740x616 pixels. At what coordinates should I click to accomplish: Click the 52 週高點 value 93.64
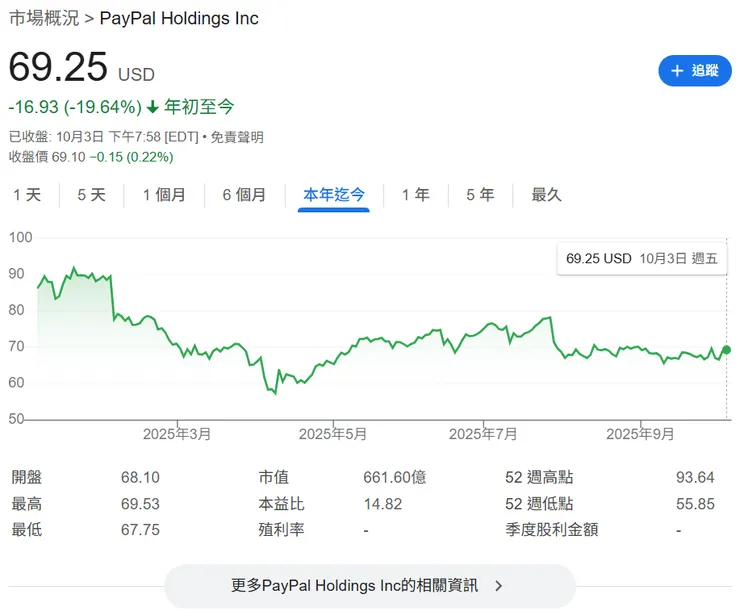point(695,477)
